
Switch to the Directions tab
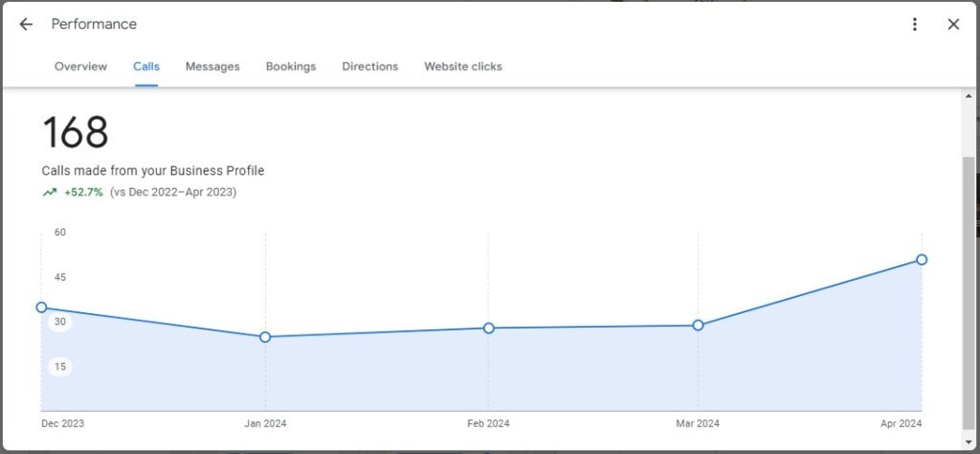click(369, 66)
